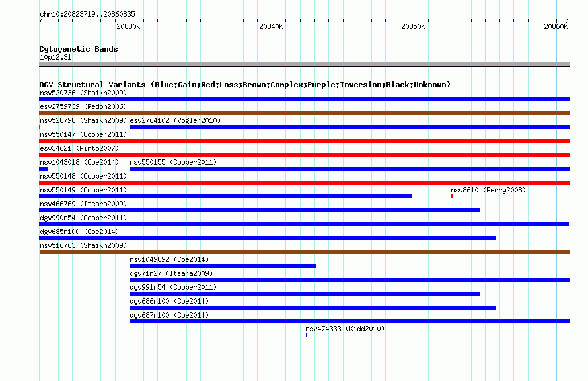Screen dimensions: 588x381
Task: Click the right arrow of the ruler
Action: click(568, 21)
